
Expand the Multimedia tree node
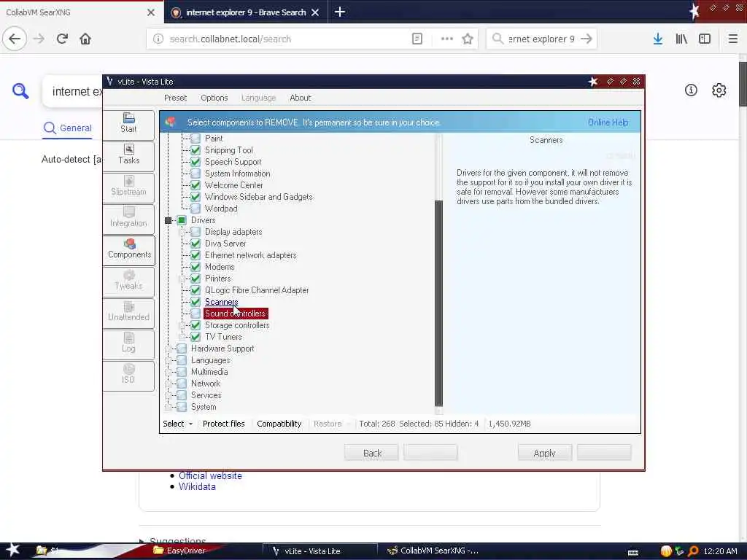click(169, 372)
